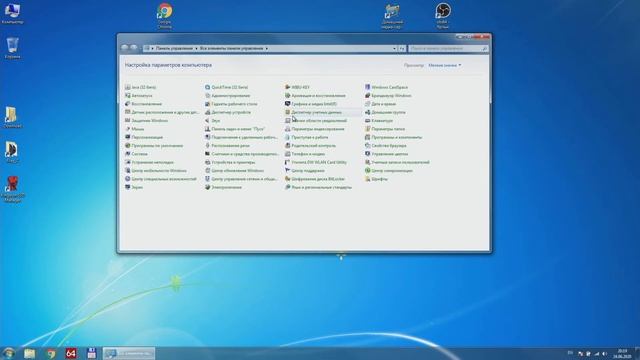Viewport: 640px width, 360px height.
Task: Open Windows Explorer from taskbar
Action: pos(29,353)
